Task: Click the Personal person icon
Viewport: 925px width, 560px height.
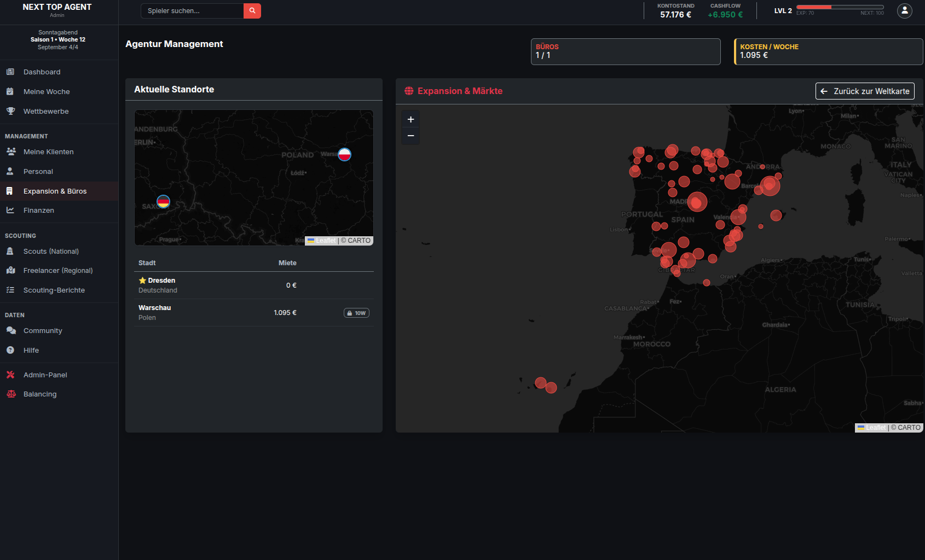Action: (x=10, y=171)
